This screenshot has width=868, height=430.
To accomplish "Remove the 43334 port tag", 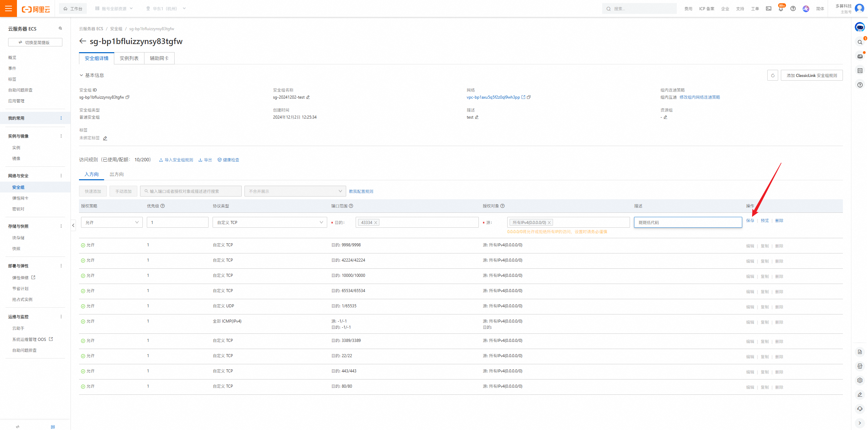I will pos(376,223).
